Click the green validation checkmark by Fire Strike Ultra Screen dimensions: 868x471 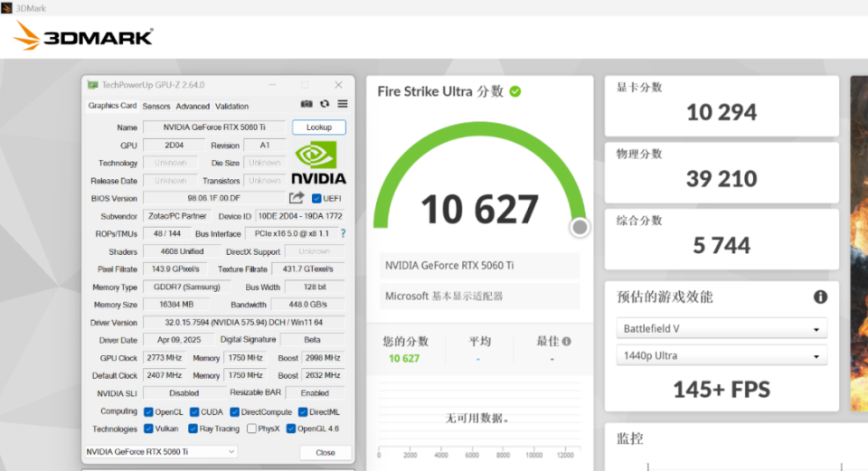click(515, 91)
